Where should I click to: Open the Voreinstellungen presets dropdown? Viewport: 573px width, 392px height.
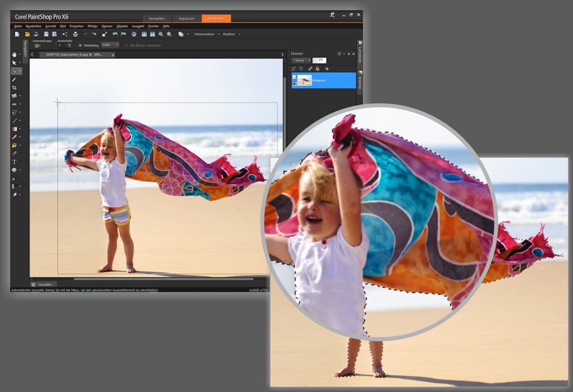click(x=37, y=46)
